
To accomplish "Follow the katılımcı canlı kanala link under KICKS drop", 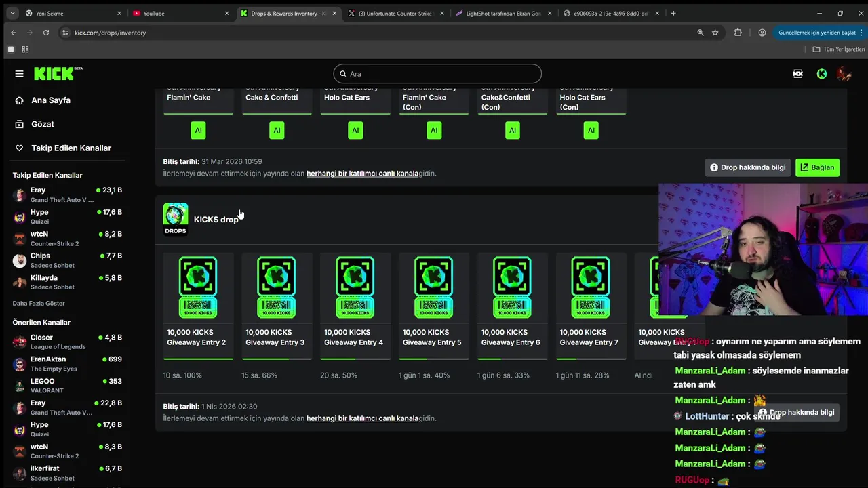I will click(x=362, y=418).
